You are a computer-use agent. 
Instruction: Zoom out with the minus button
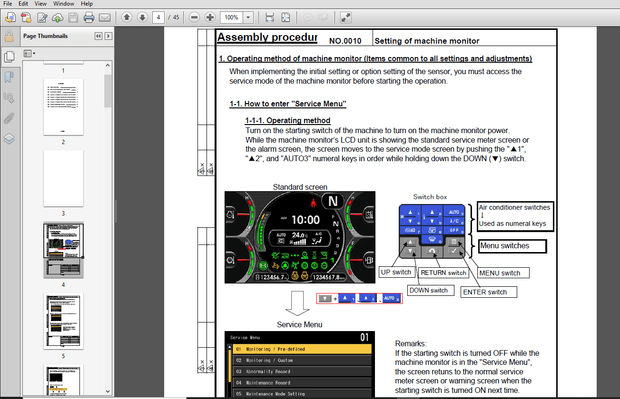pos(194,17)
